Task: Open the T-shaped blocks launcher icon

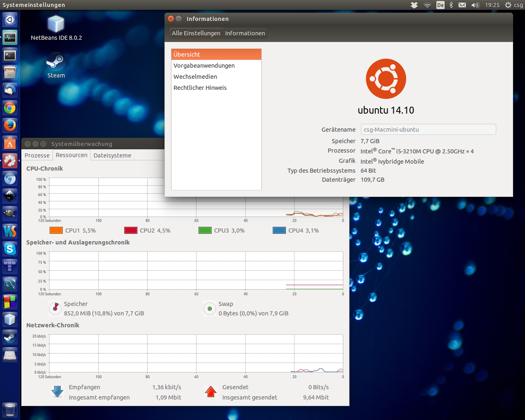Action: point(10,267)
